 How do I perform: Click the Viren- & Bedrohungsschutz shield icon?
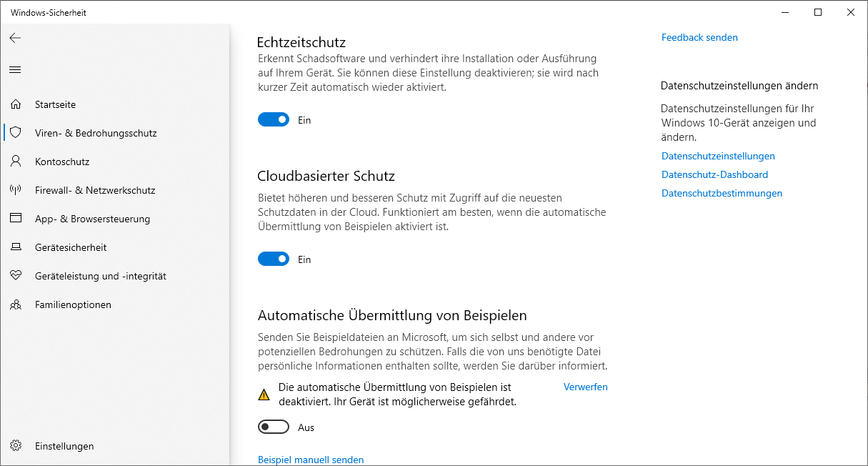tap(16, 133)
